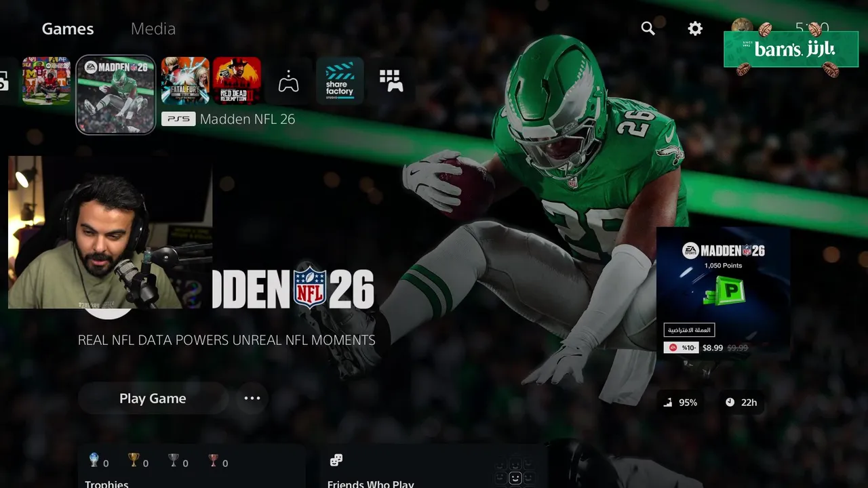
Task: Click the gold trophy count icon
Action: click(134, 461)
